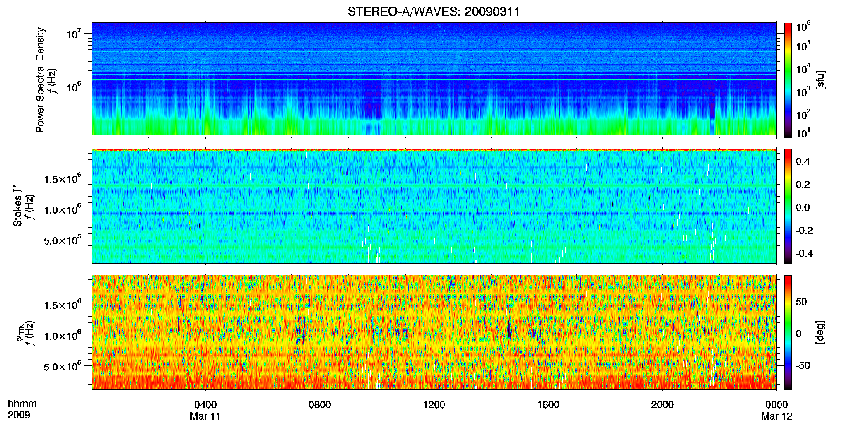Click the Mar 12 date label
This screenshot has width=868, height=447.
pos(776,416)
